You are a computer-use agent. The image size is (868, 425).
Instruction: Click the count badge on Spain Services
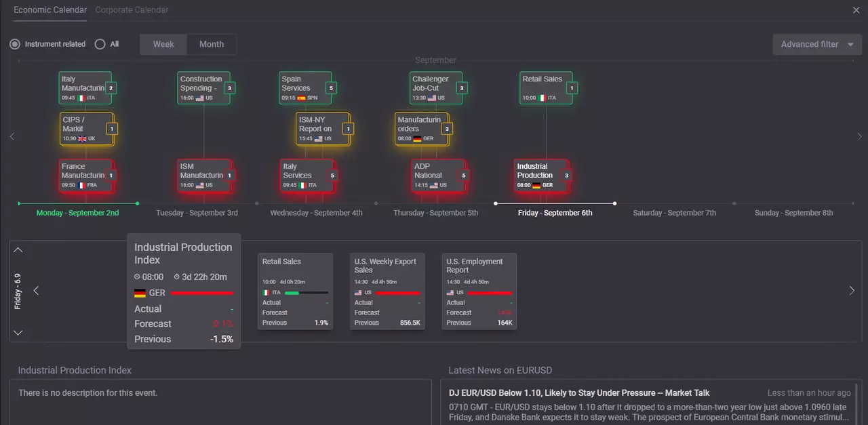(x=331, y=88)
